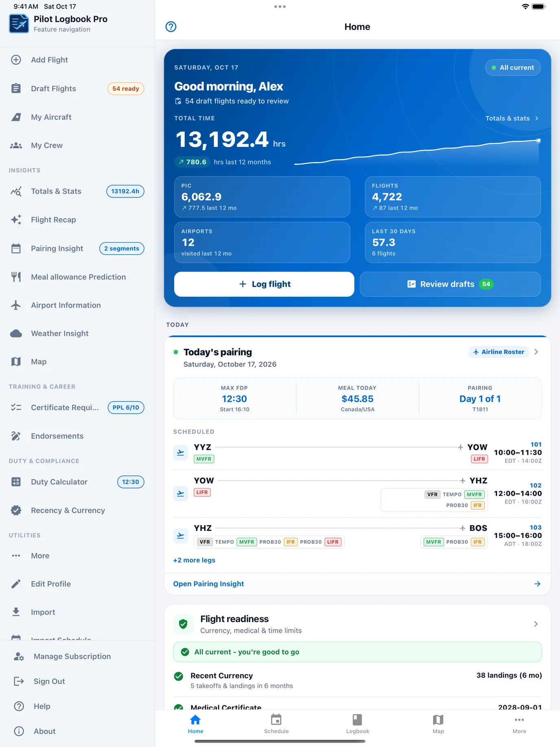Screen dimensions: 560x747
Task: Click the Airport Information airplane icon
Action: [x=16, y=305]
